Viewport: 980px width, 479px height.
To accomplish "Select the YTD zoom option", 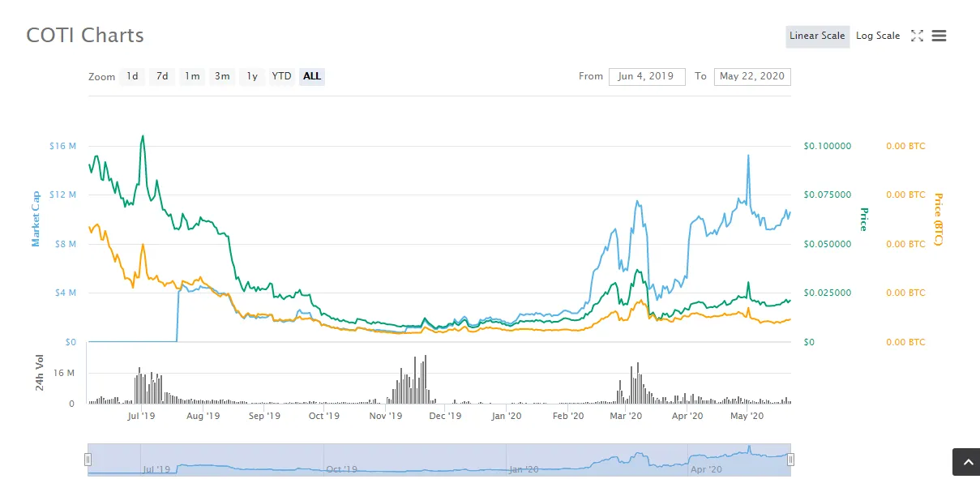I will pos(281,76).
